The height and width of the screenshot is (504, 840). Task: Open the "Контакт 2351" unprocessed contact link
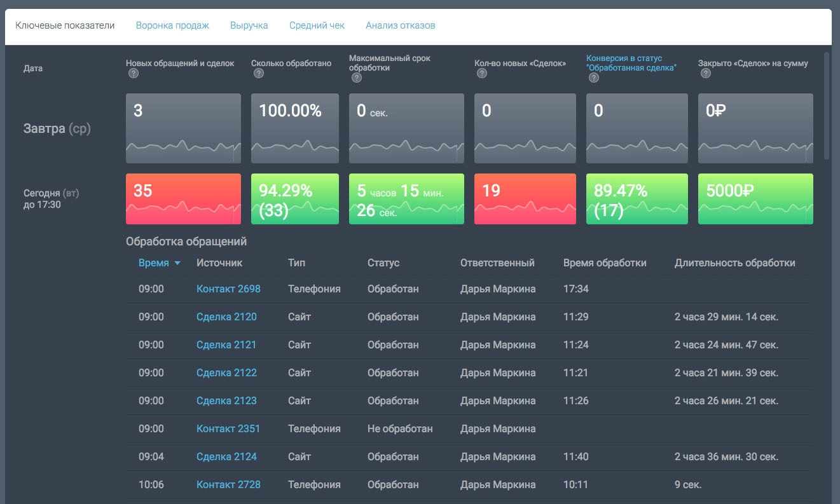[x=228, y=428]
